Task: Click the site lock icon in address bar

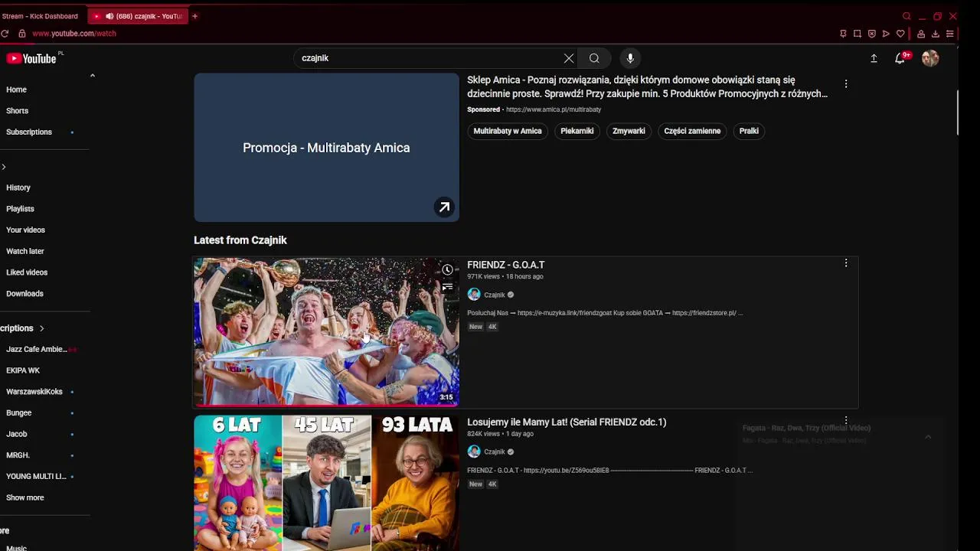Action: click(x=22, y=34)
